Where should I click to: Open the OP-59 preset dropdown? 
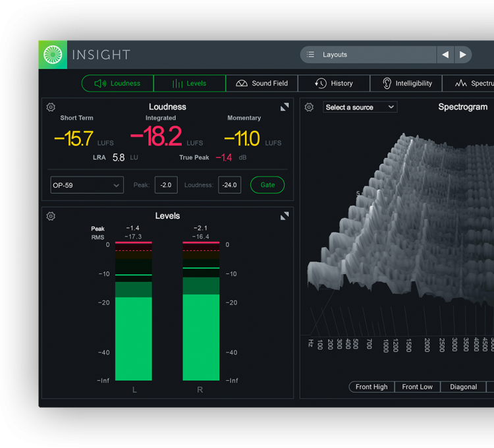click(x=87, y=185)
